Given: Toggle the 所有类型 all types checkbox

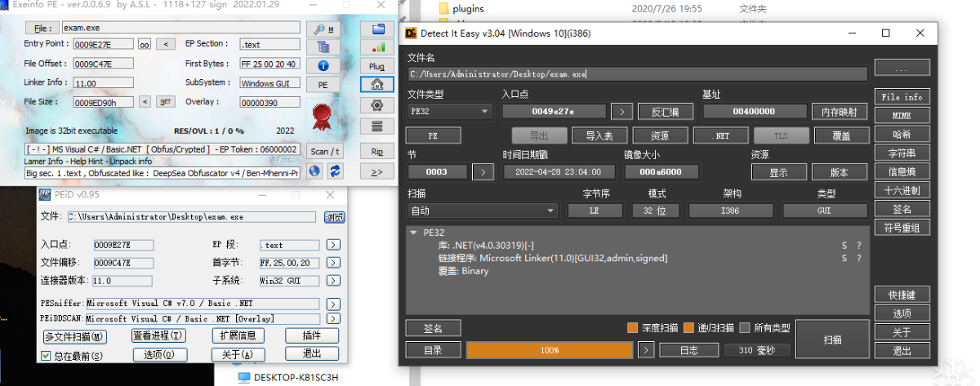Looking at the screenshot, I should [x=744, y=328].
